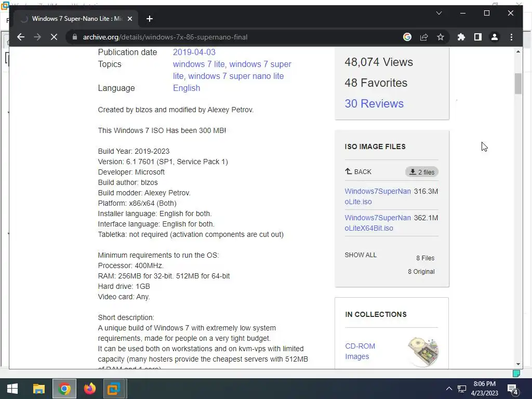
Task: Open the 2019-04-03 publication date link
Action: [x=194, y=52]
